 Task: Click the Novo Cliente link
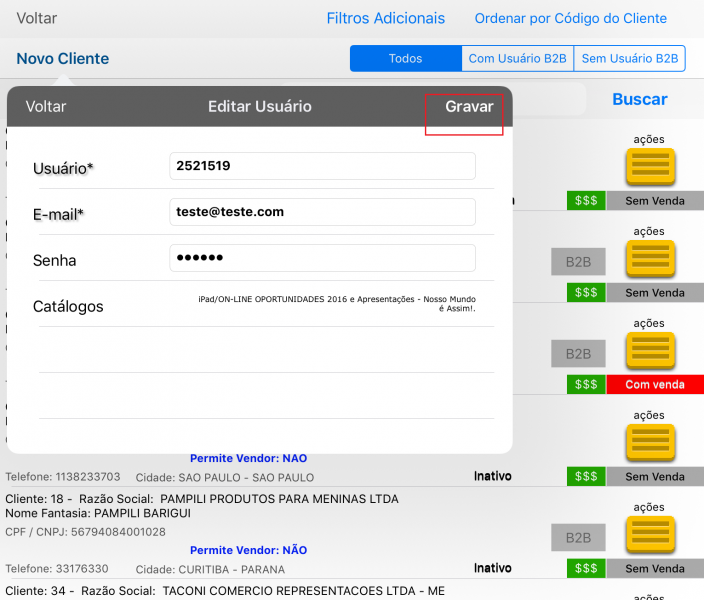63,59
